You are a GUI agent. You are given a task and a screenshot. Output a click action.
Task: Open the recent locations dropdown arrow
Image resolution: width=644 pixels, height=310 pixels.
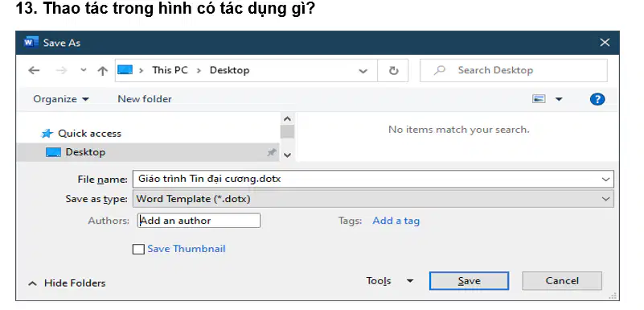[x=84, y=70]
